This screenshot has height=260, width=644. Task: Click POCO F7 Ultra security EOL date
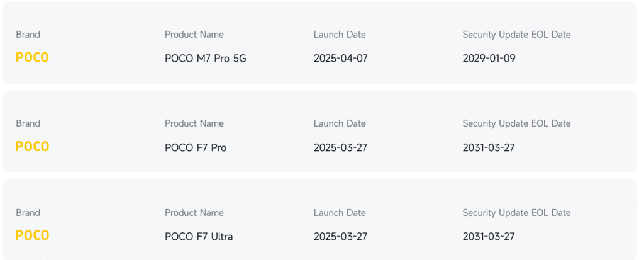(x=488, y=237)
